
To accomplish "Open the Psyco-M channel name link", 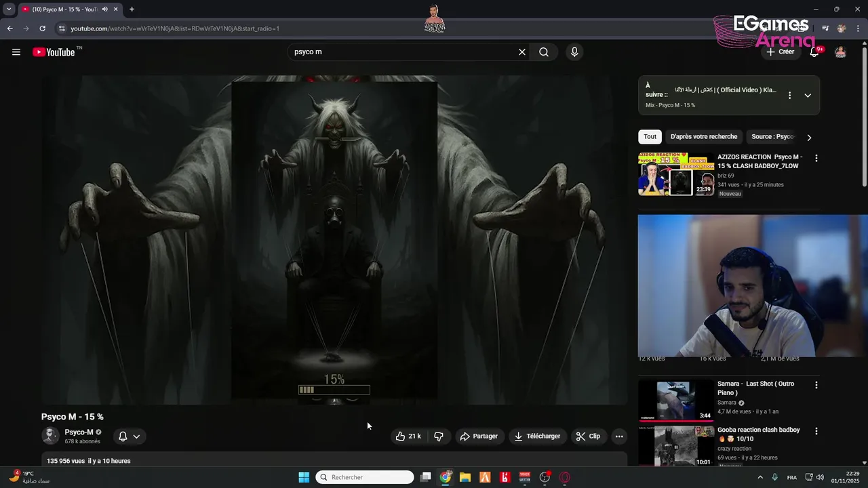I will [x=79, y=432].
